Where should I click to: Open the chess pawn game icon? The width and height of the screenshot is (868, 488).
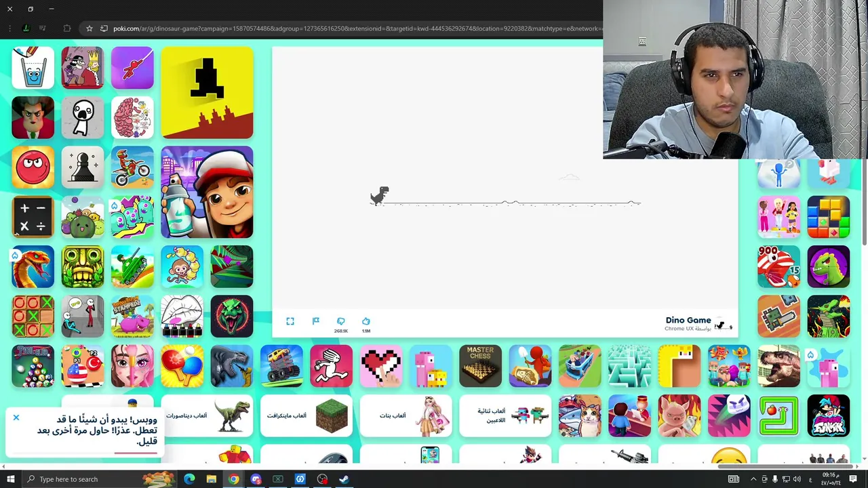pos(83,167)
